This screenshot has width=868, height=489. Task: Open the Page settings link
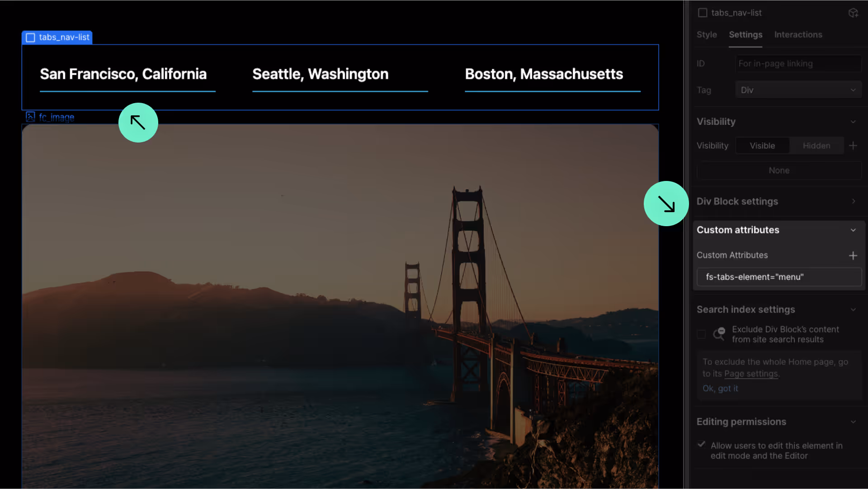click(x=751, y=374)
